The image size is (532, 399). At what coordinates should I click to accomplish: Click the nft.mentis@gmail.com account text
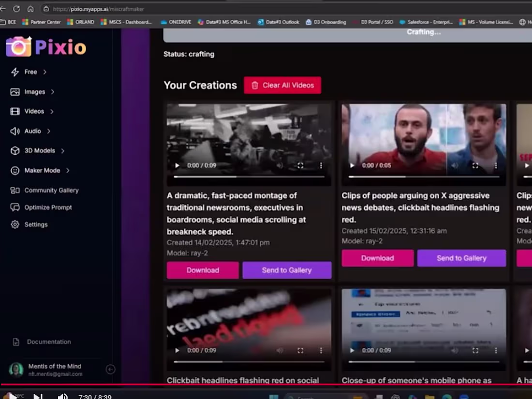(55, 374)
